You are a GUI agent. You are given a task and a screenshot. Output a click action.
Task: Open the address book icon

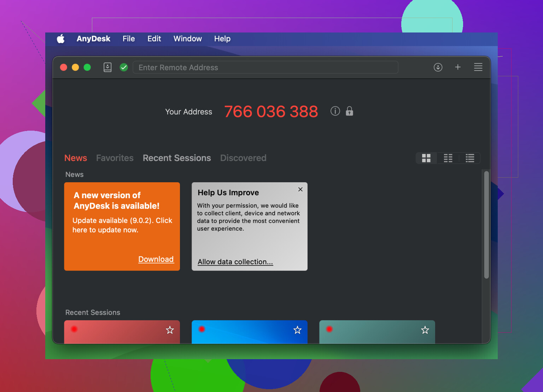click(107, 67)
